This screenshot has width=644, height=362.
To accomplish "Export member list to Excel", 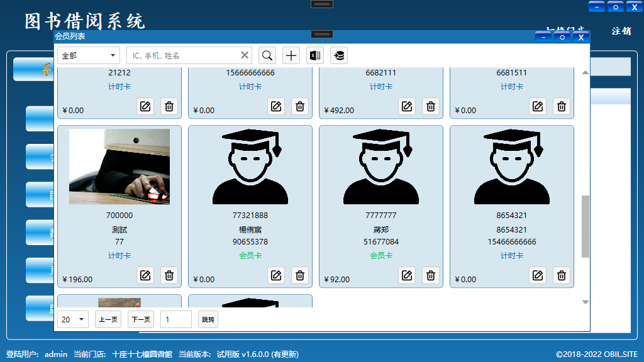I will (x=315, y=55).
